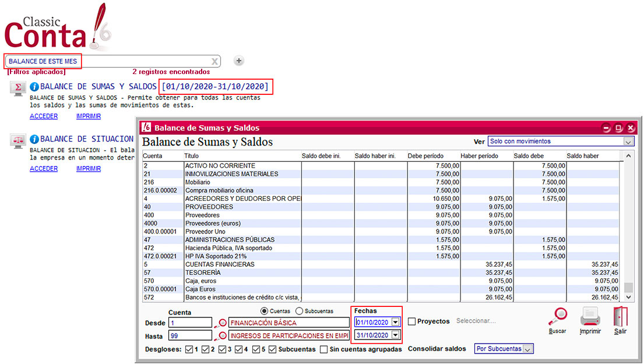Toggle Desgloses level 3 checkbox
This screenshot has width=644, height=364.
[x=222, y=349]
